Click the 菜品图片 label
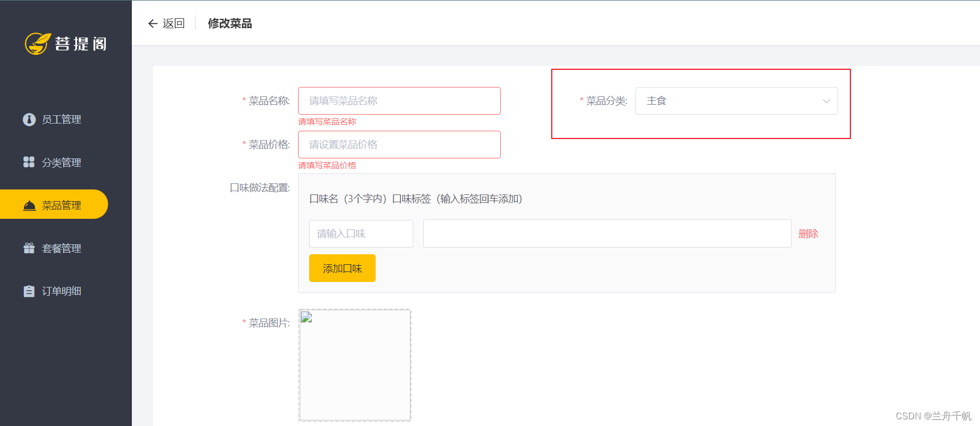The width and height of the screenshot is (980, 426). [269, 323]
